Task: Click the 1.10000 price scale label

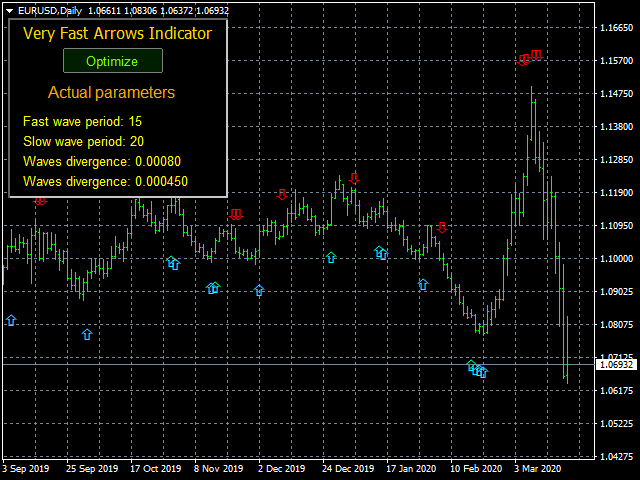Action: point(616,258)
